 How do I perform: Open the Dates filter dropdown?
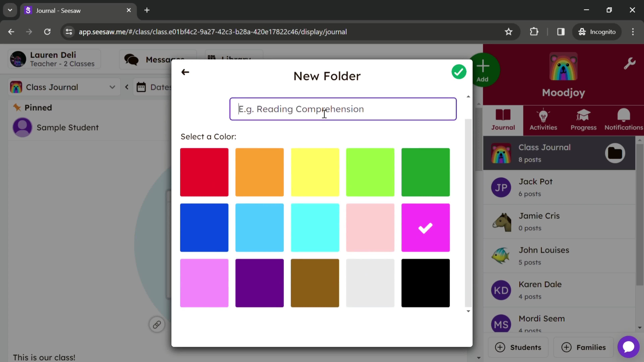pos(157,87)
